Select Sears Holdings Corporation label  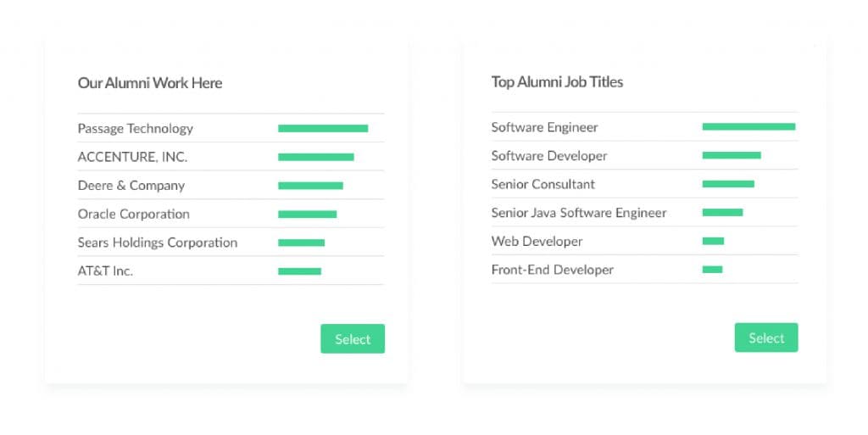(158, 243)
